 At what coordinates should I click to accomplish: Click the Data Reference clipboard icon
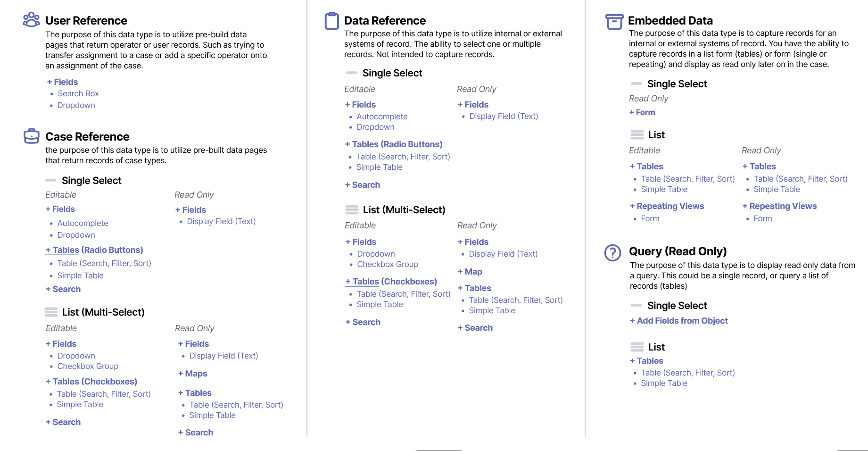click(x=332, y=21)
